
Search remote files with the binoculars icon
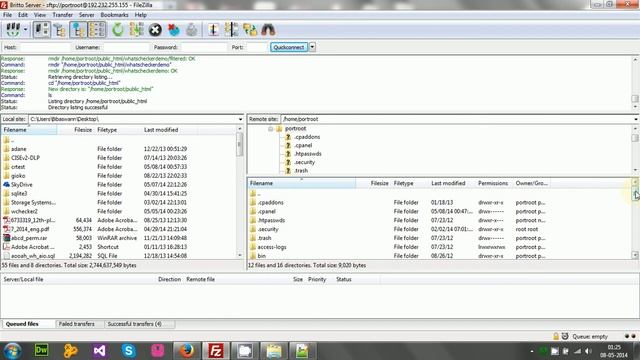coord(268,29)
